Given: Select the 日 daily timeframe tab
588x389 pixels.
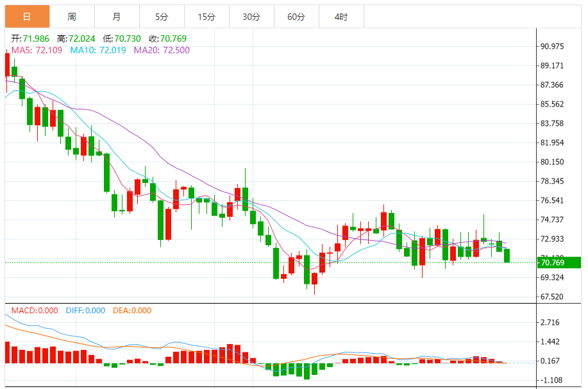Looking at the screenshot, I should [x=27, y=17].
